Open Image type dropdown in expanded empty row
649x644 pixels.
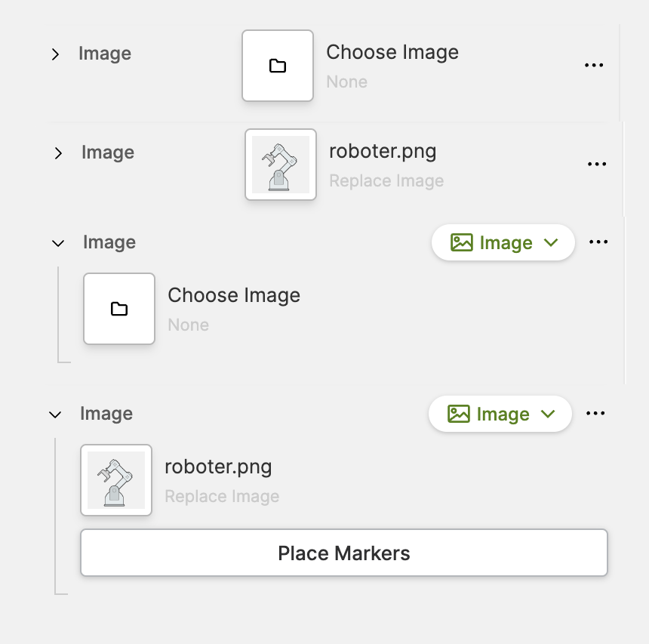coord(503,243)
